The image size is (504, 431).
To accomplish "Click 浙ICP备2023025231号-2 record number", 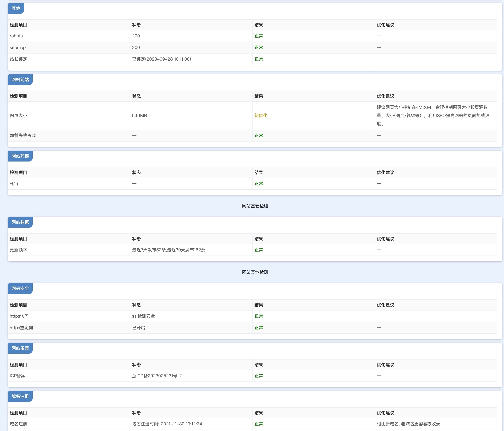I will (x=157, y=376).
